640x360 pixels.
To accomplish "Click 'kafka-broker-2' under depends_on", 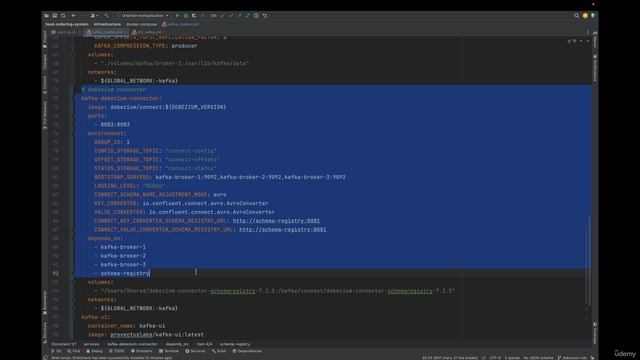I will [x=123, y=256].
